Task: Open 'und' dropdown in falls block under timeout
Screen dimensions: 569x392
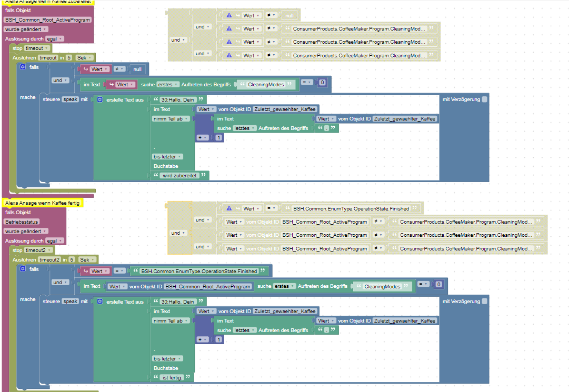Action: pos(60,81)
